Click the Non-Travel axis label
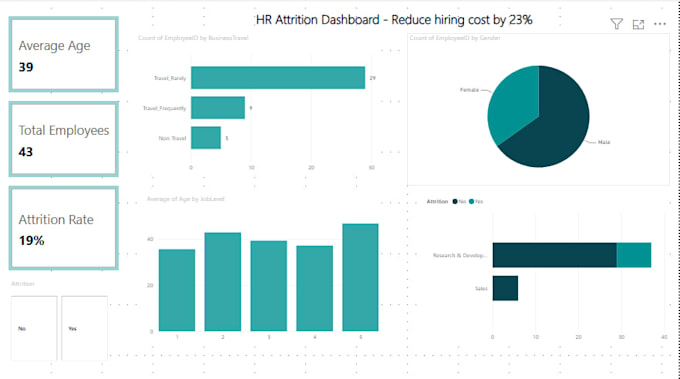The image size is (680, 379). 172,138
